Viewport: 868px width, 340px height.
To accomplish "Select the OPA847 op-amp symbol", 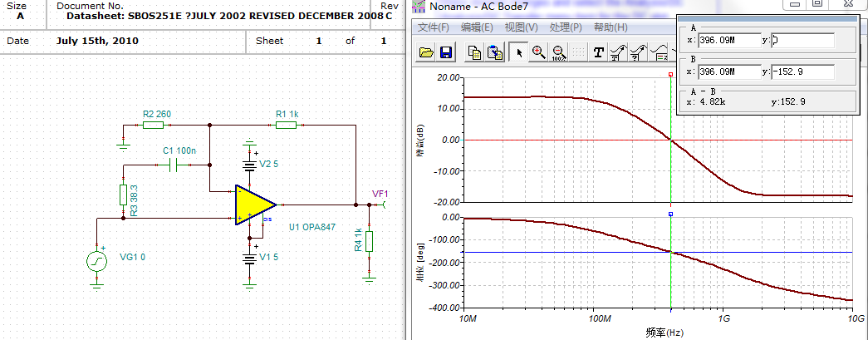I will point(255,204).
